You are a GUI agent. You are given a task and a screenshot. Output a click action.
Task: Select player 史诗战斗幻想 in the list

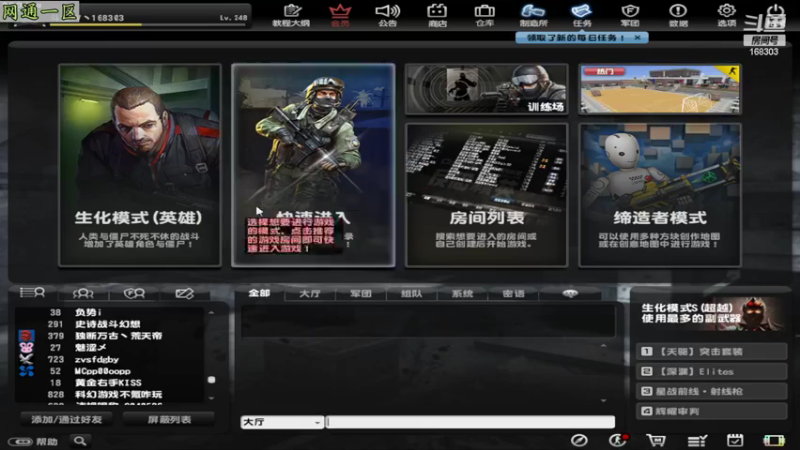(x=110, y=324)
